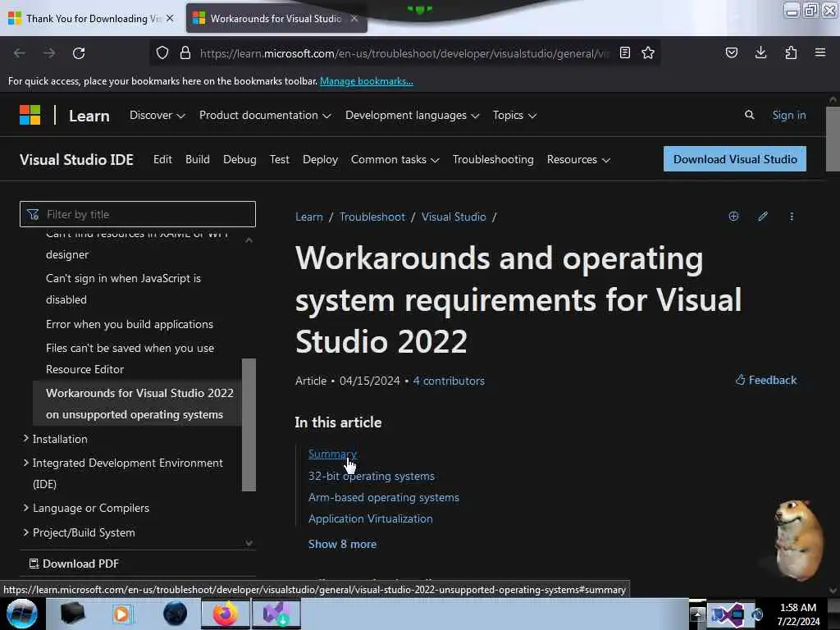Expand the Resources dropdown
Image resolution: width=840 pixels, height=630 pixels.
tap(578, 160)
